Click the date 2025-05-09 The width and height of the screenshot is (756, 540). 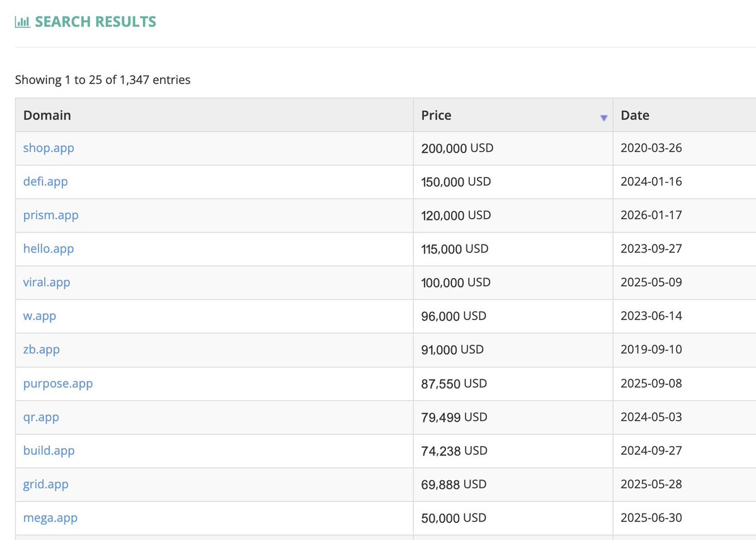coord(651,282)
